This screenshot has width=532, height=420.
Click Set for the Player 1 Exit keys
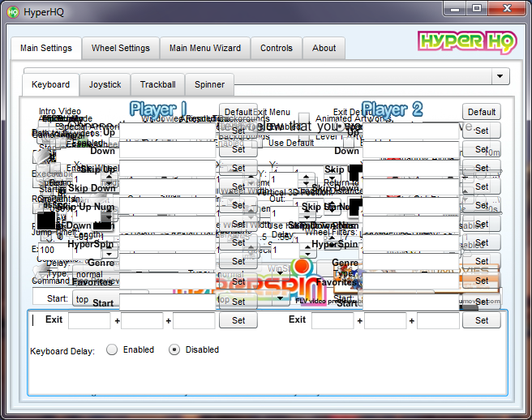238,320
